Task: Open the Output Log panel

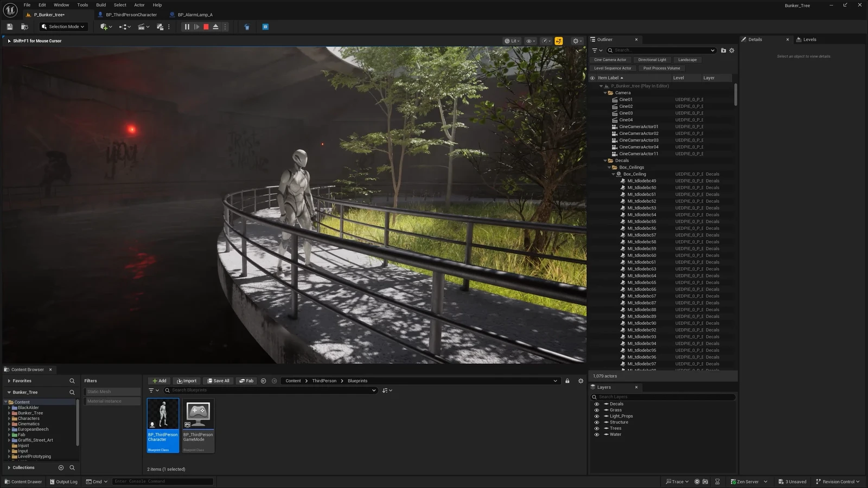Action: [63, 481]
